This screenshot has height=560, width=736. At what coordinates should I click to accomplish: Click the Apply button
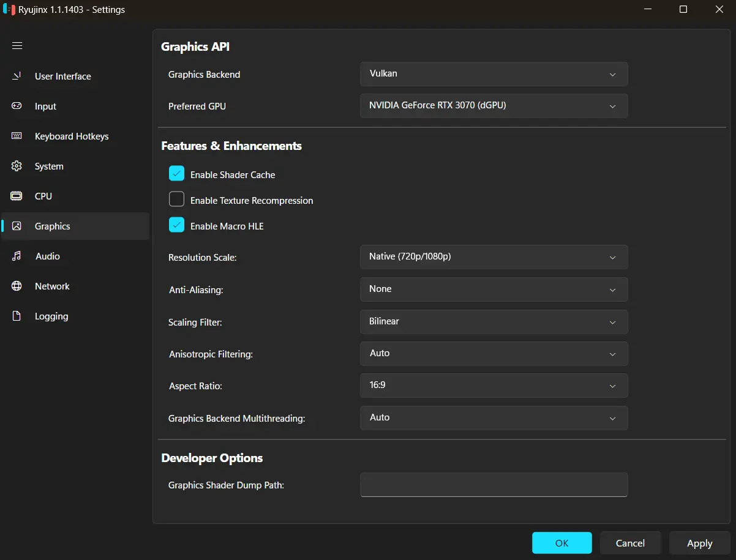click(x=700, y=543)
